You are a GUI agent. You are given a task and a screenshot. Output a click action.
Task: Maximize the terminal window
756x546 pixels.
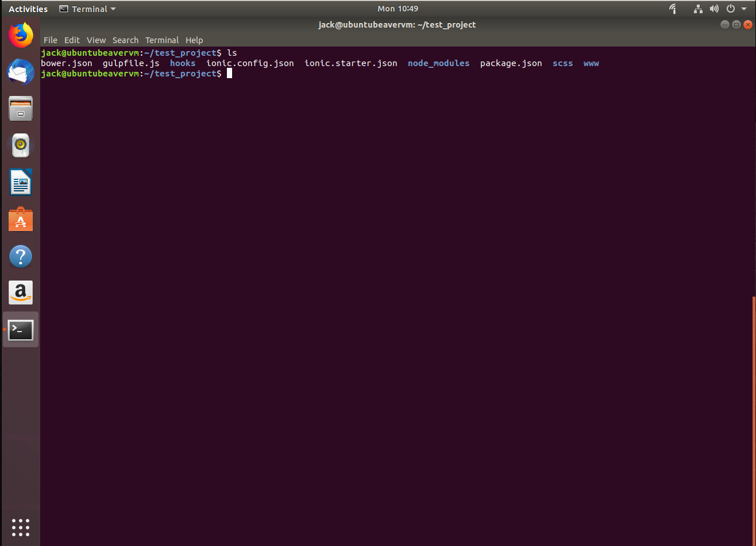click(736, 25)
